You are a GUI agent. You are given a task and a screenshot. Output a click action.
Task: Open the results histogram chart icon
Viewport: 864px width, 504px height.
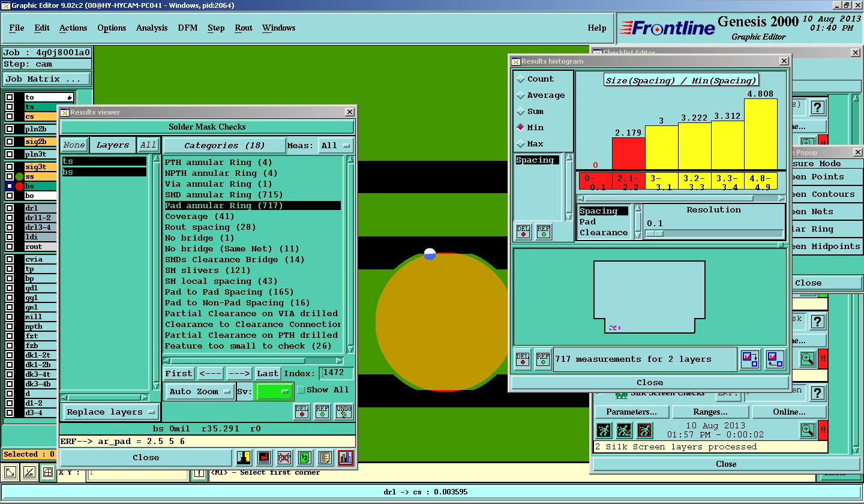[x=346, y=458]
